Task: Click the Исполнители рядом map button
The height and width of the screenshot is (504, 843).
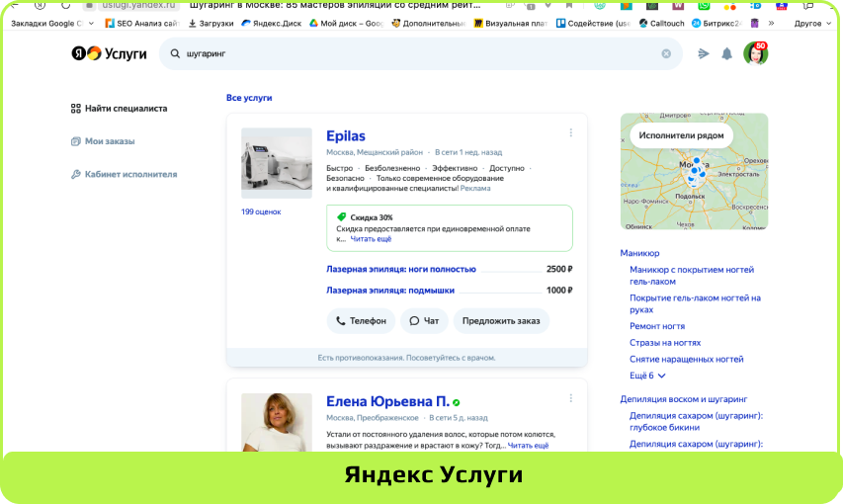Action: (x=681, y=135)
